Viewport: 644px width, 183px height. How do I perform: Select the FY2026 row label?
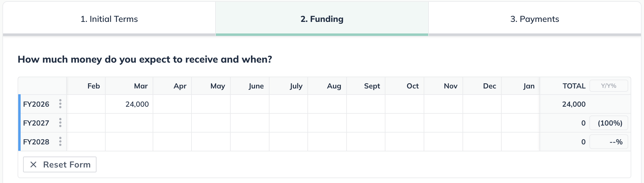coord(36,104)
